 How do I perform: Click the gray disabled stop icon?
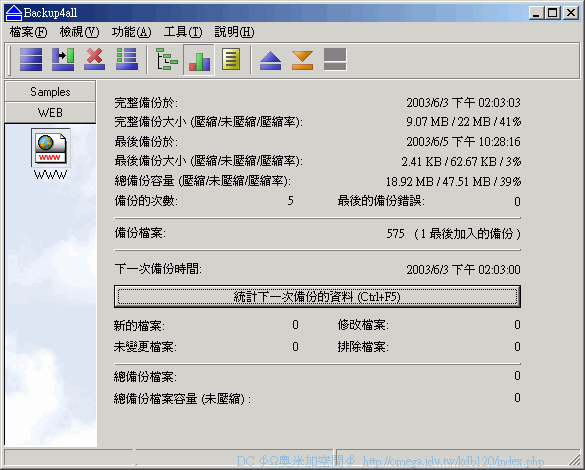coord(335,60)
